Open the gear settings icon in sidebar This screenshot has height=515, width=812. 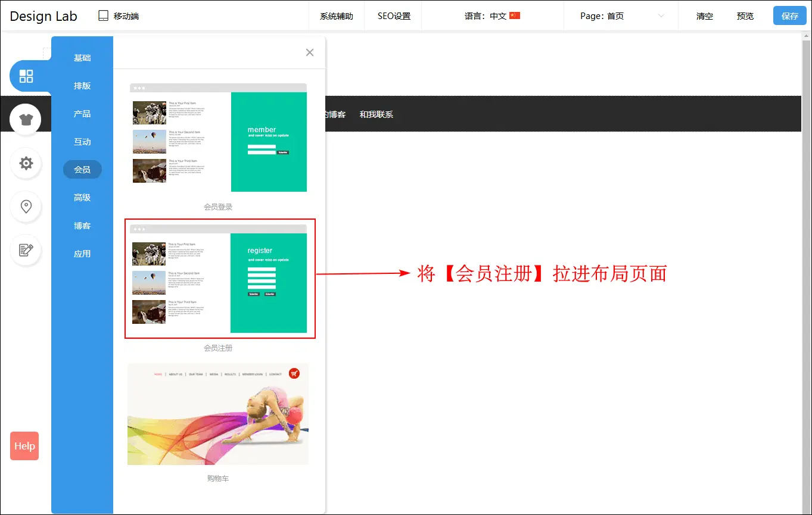[x=26, y=163]
